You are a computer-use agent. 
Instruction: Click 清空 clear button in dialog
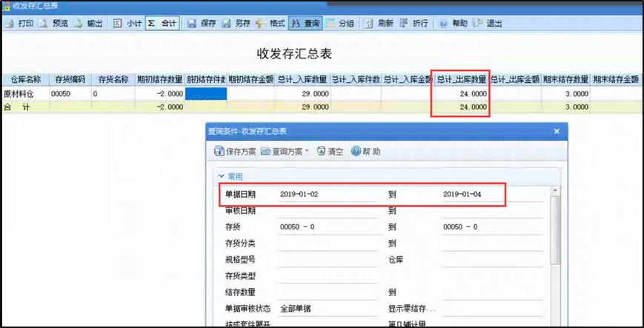point(331,152)
